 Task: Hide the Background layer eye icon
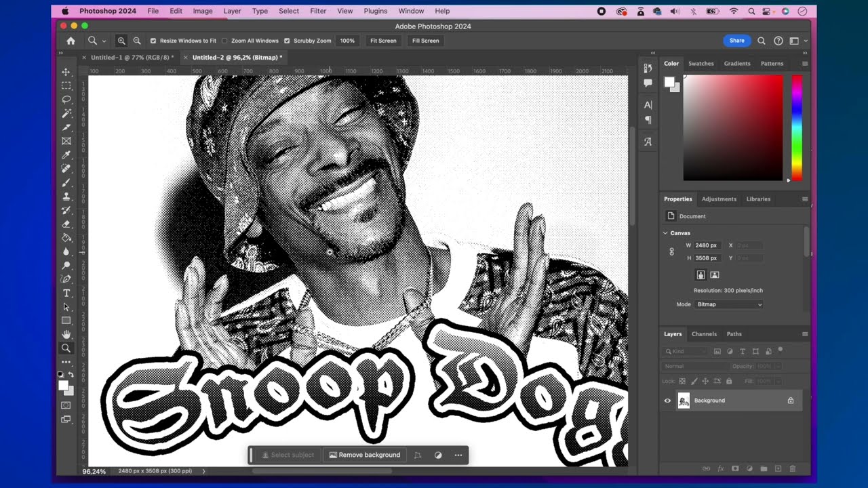coord(667,401)
